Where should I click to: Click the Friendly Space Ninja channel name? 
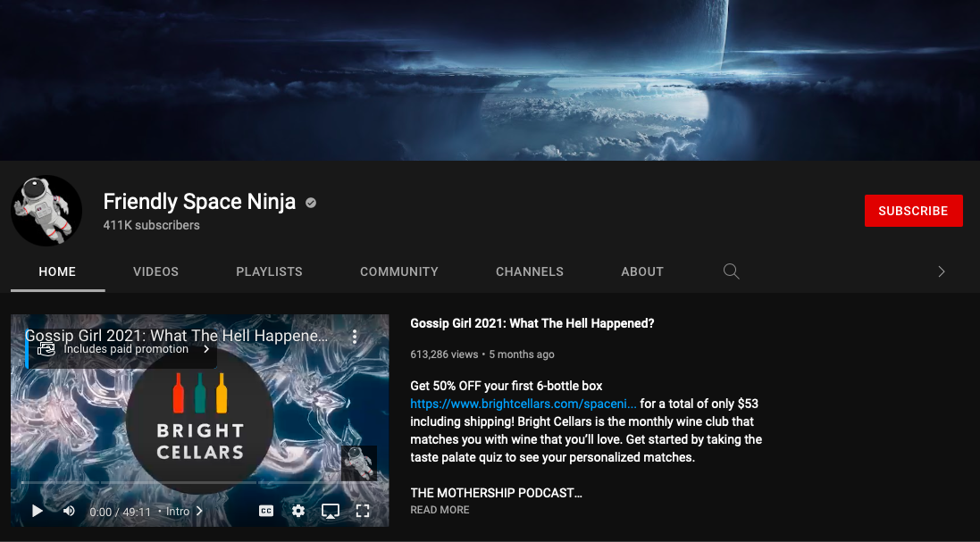point(199,202)
